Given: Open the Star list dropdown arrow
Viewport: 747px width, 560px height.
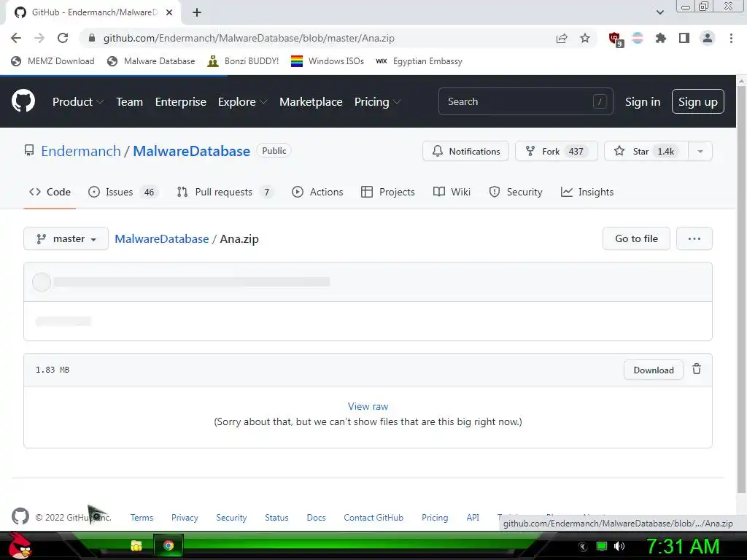Looking at the screenshot, I should [x=700, y=152].
